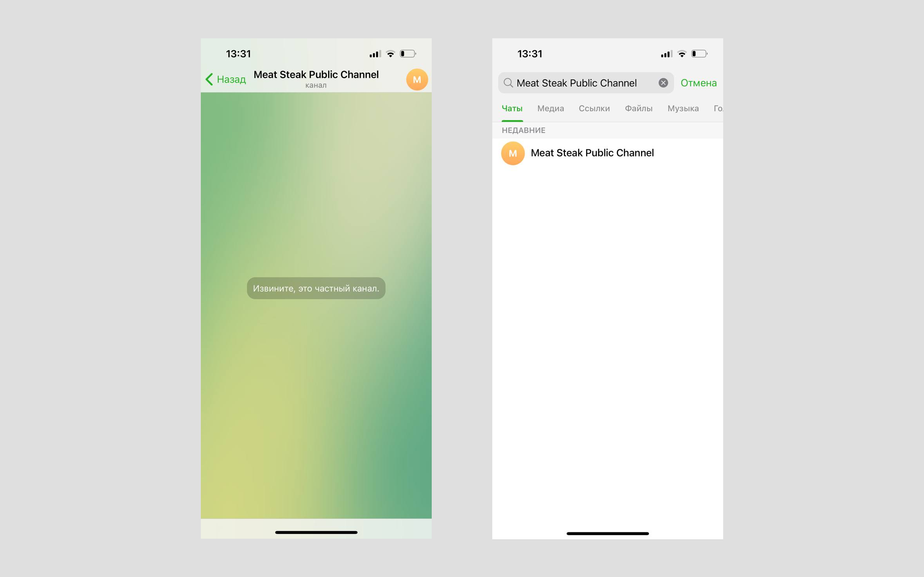Screen dimensions: 924x577
Task: Select the Медиа tab in search results
Action: coord(550,108)
